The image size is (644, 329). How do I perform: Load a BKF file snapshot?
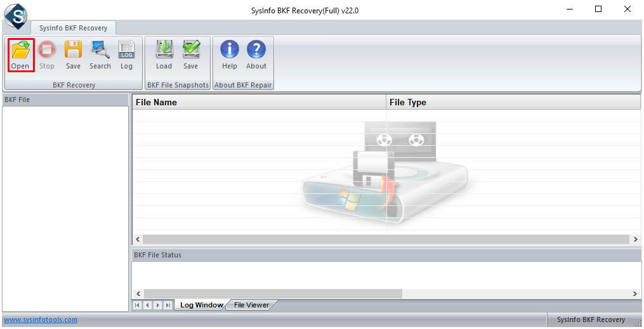[x=164, y=55]
